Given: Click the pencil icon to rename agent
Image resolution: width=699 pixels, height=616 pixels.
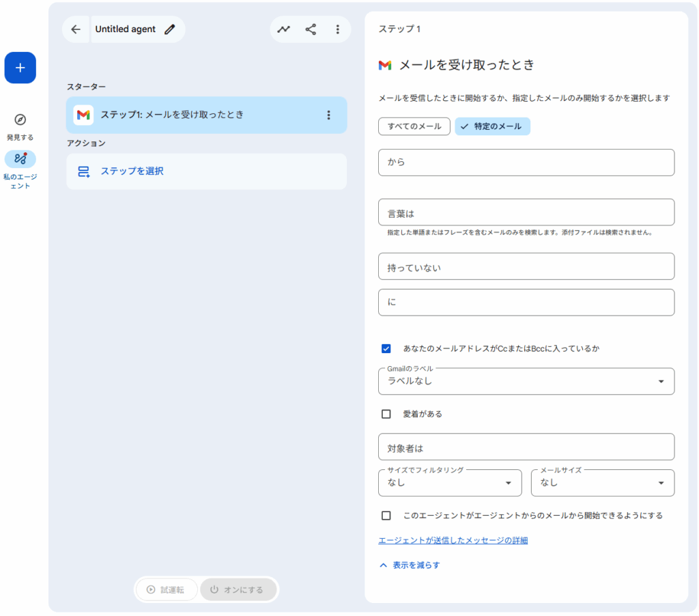Looking at the screenshot, I should click(x=170, y=29).
